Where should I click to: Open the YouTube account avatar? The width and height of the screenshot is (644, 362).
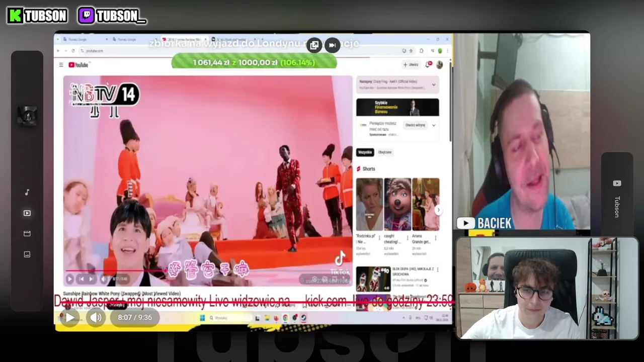[440, 64]
